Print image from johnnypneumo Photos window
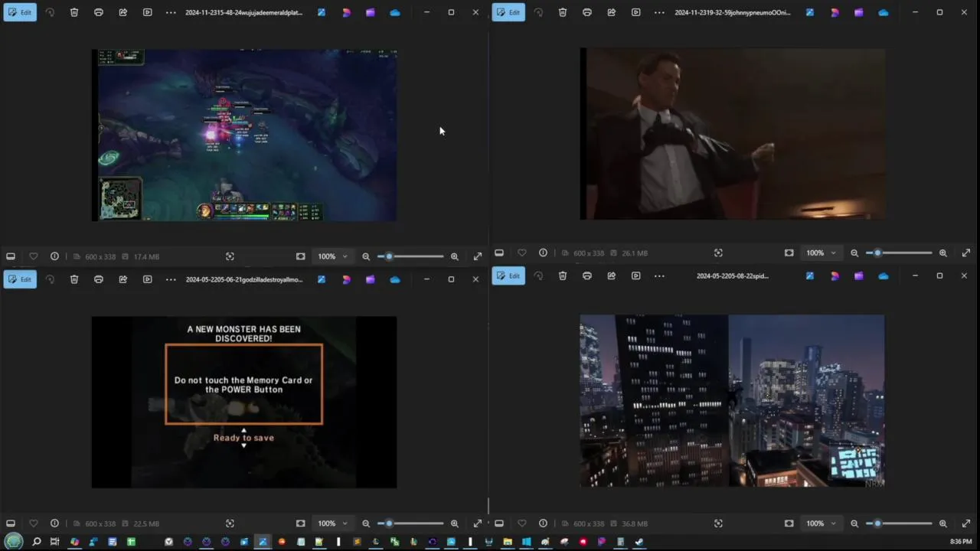 coord(587,12)
